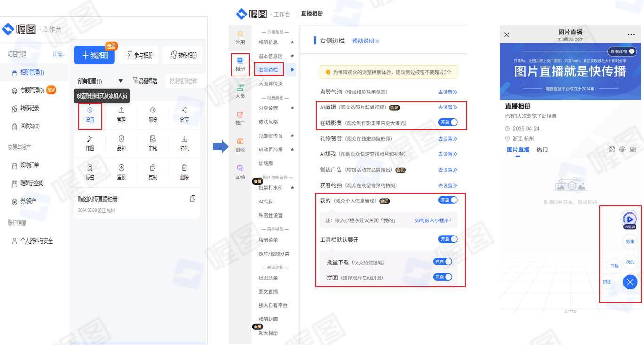Click 去设置 for 点赞气泡
Image resolution: width=644 pixels, height=345 pixels.
pyautogui.click(x=448, y=92)
